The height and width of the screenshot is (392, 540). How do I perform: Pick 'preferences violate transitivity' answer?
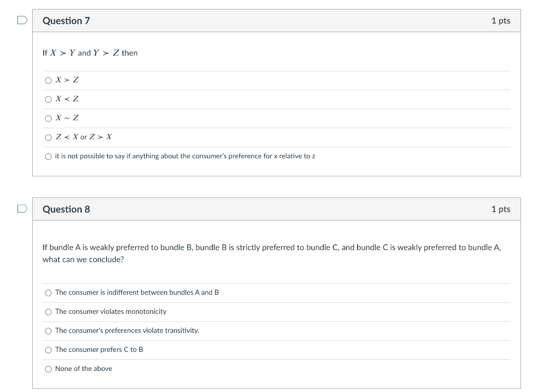48,331
